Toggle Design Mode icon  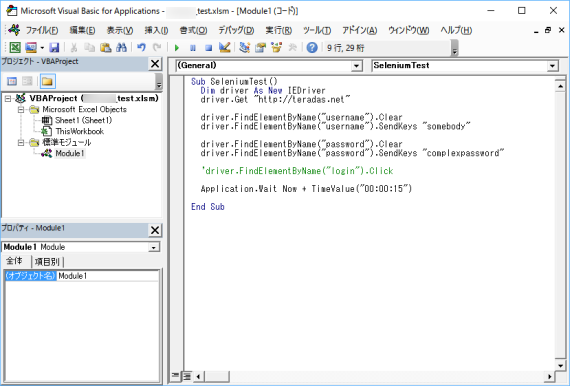coord(225,48)
